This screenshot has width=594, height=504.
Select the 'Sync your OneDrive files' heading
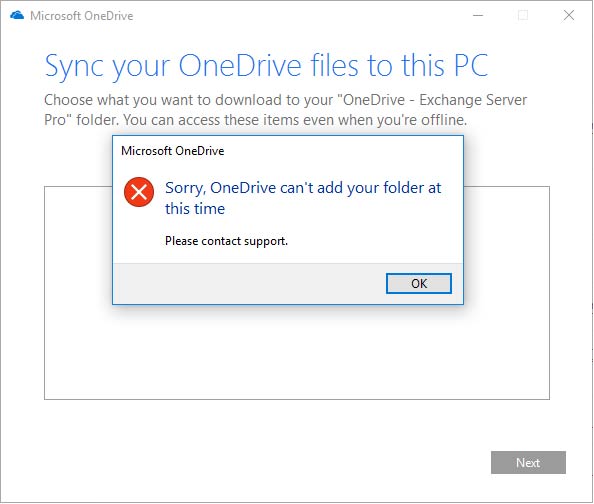click(266, 66)
